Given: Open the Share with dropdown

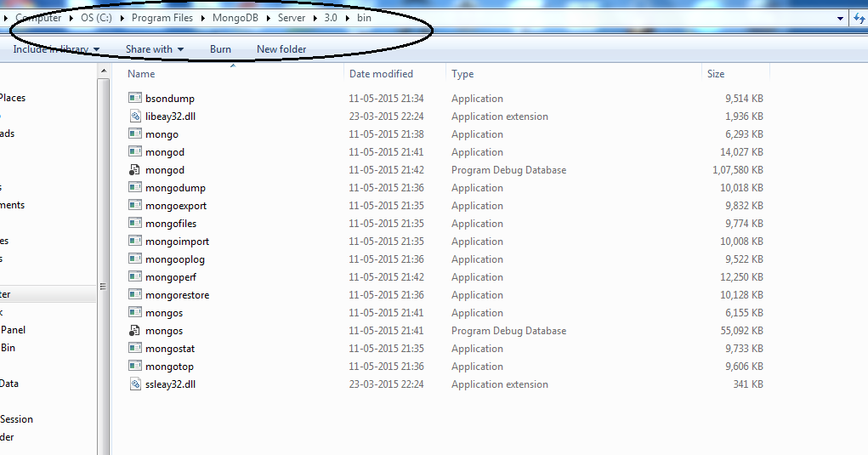Looking at the screenshot, I should 155,49.
